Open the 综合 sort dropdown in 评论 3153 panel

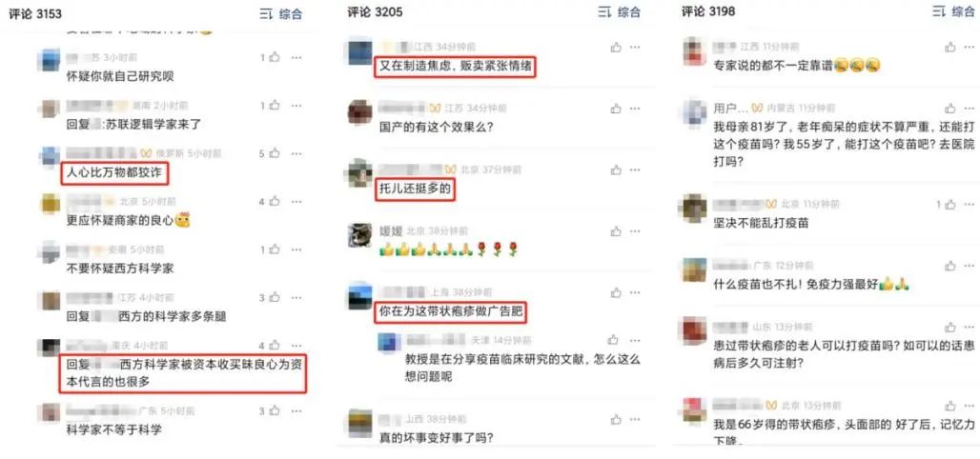[x=281, y=13]
